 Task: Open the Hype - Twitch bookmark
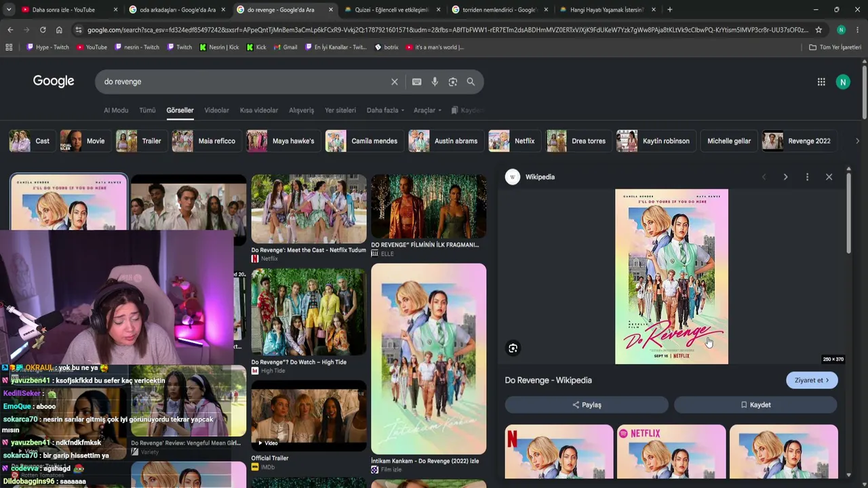point(47,47)
